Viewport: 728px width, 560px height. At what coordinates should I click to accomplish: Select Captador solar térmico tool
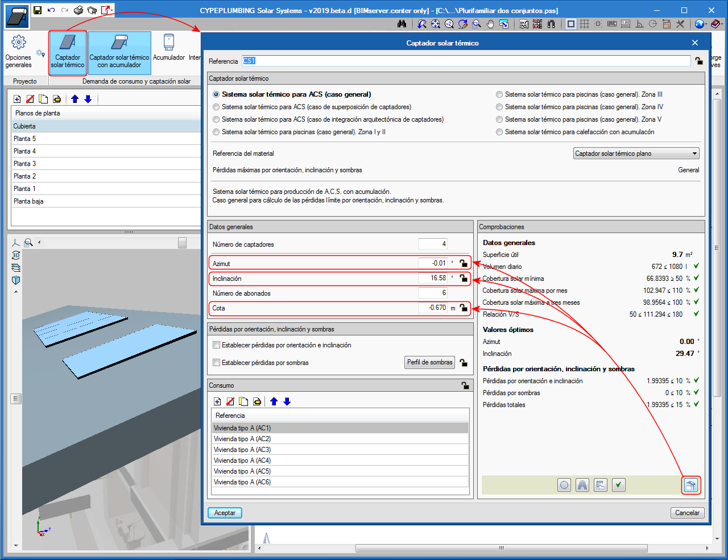[68, 53]
